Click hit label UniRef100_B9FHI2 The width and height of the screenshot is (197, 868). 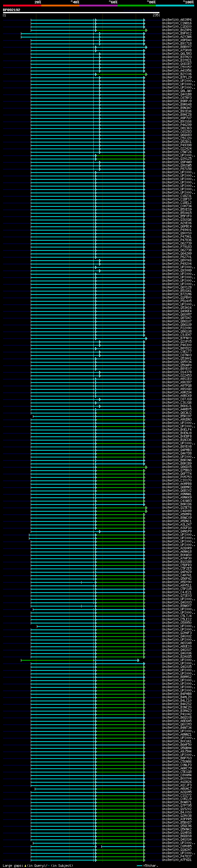coord(177,34)
